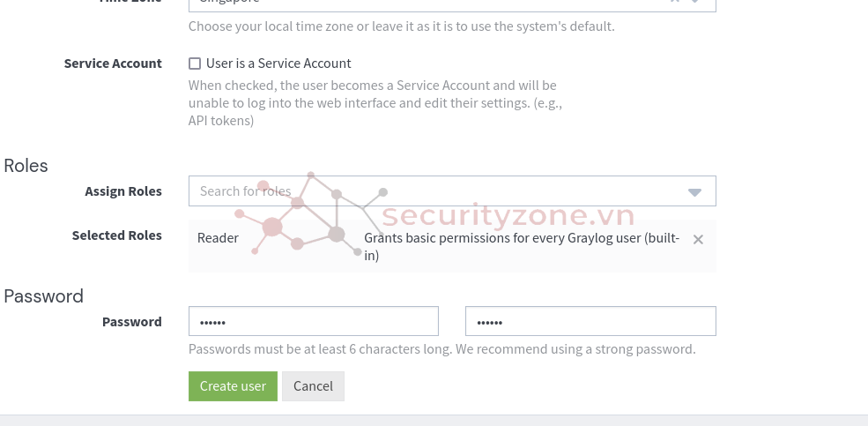The image size is (868, 426).
Task: Click the password confirmation field on the right
Action: pos(590,321)
